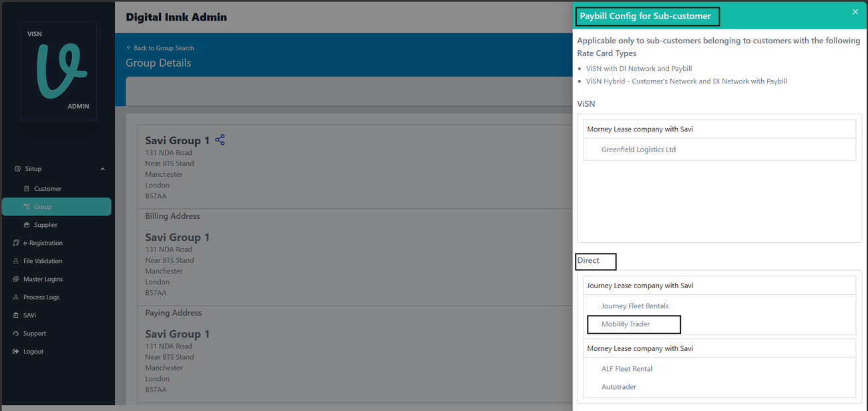Viewport: 868px width, 411px height.
Task: Open the Supplier menu item
Action: 45,225
